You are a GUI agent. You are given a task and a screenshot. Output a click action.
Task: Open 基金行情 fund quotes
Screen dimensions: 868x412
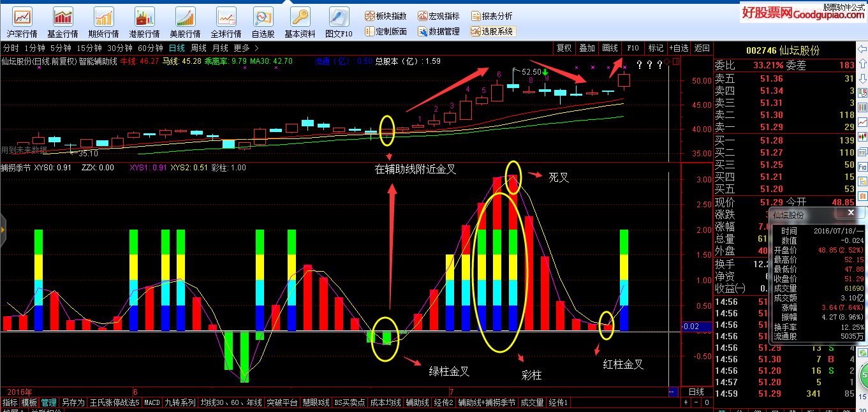pos(63,23)
